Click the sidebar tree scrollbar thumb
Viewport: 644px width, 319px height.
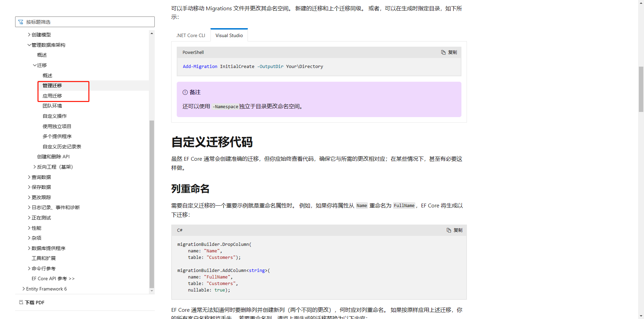coord(152,204)
